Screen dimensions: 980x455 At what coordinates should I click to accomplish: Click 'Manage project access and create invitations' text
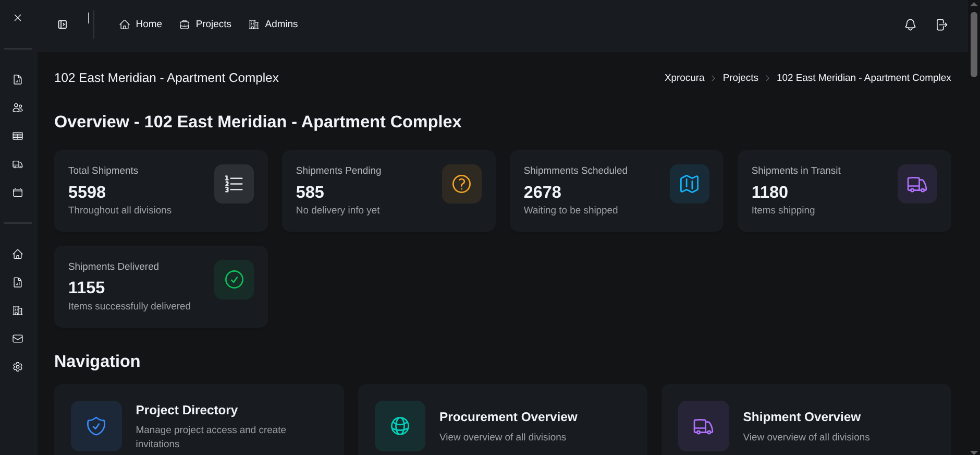(211, 437)
